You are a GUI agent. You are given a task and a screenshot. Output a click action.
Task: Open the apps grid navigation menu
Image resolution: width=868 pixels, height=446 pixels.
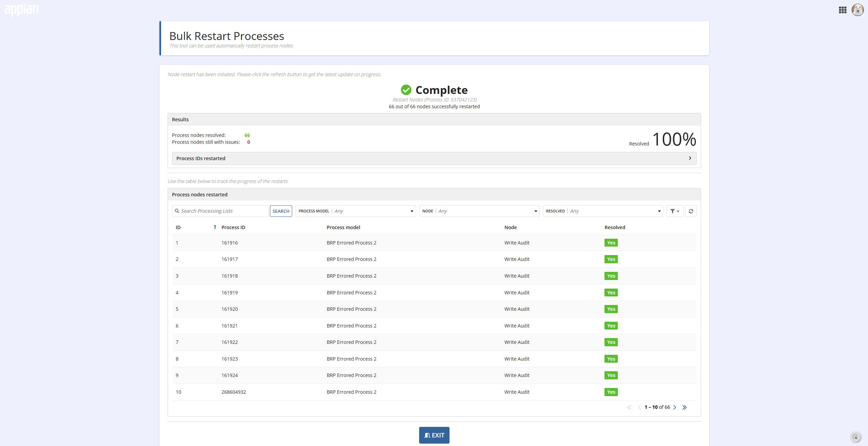pos(842,10)
